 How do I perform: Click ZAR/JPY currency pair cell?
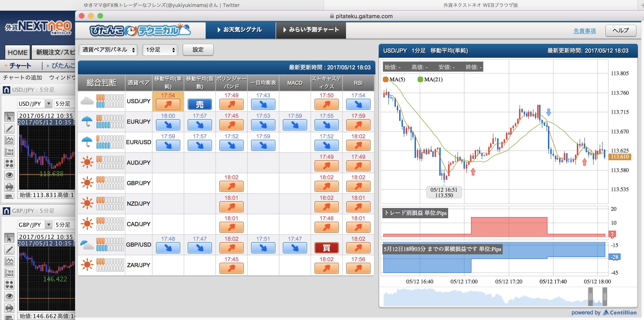tap(138, 265)
